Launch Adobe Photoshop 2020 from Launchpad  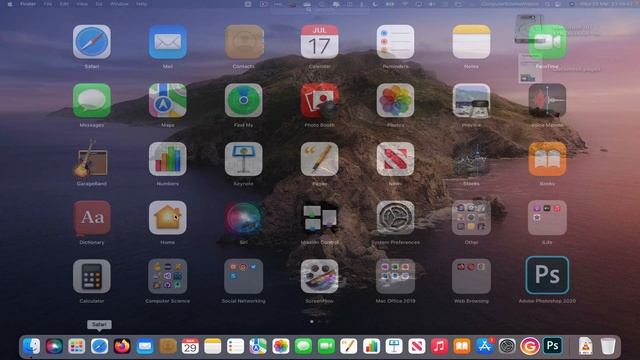pyautogui.click(x=547, y=276)
